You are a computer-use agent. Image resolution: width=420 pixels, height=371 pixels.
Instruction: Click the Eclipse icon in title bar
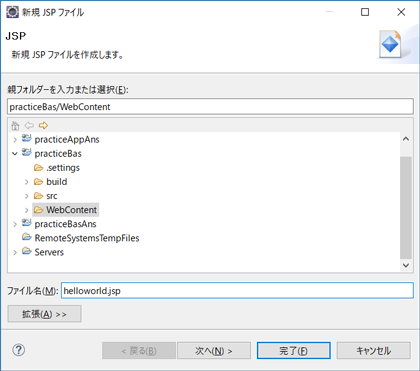(12, 12)
